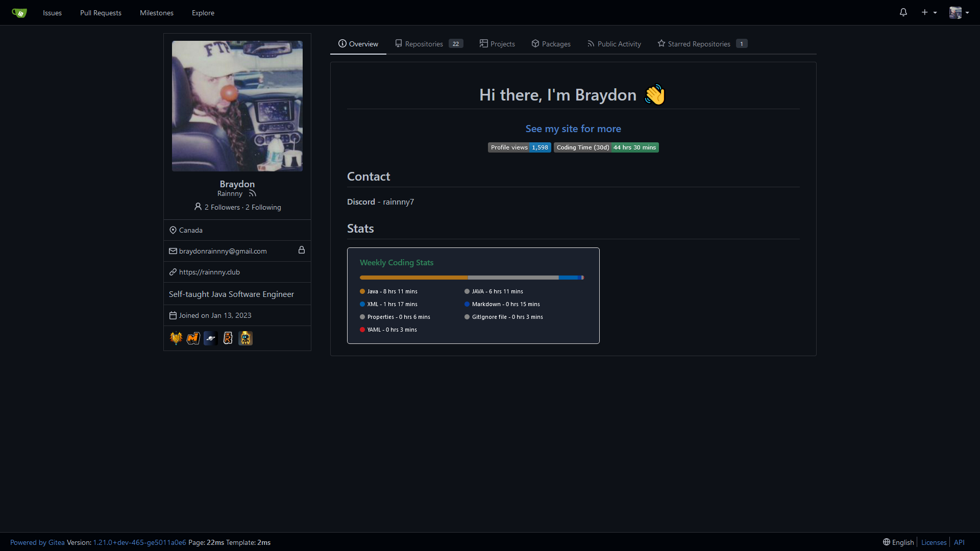
Task: Open the English language selector
Action: coord(897,542)
